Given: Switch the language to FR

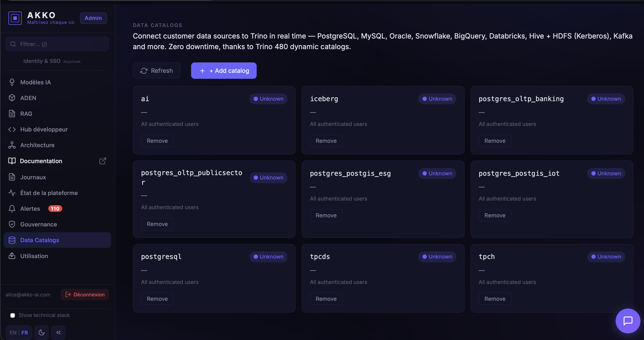Looking at the screenshot, I should [25, 332].
